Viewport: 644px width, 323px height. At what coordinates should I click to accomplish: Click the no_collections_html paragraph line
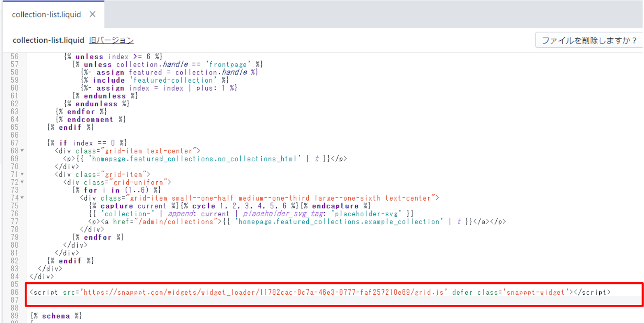click(x=205, y=159)
